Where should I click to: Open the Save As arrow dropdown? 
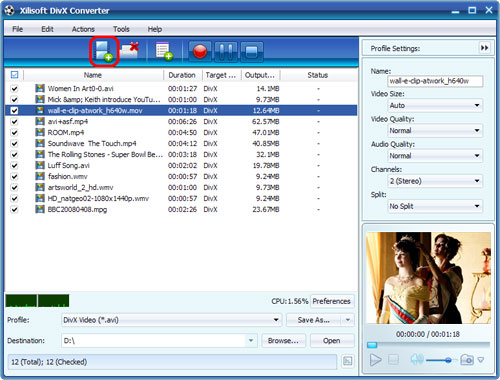coord(348,320)
